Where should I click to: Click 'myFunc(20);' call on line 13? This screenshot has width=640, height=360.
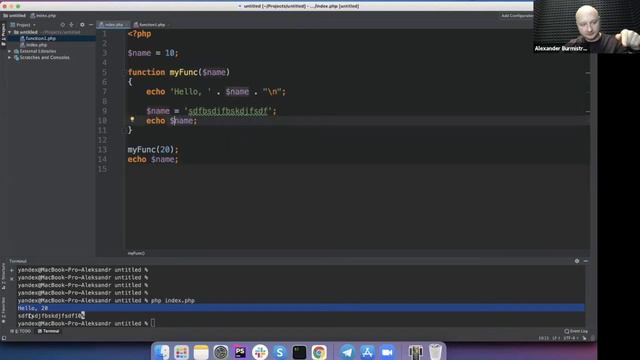153,150
